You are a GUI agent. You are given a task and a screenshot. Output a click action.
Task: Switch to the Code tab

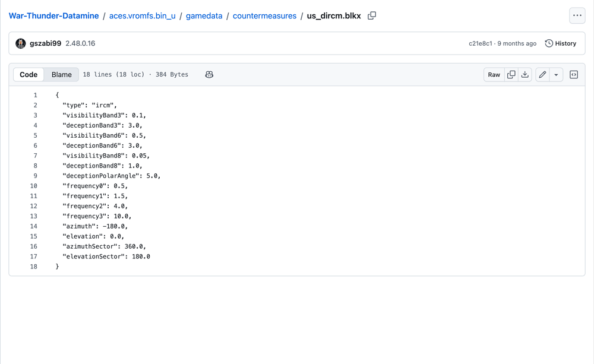(x=29, y=75)
